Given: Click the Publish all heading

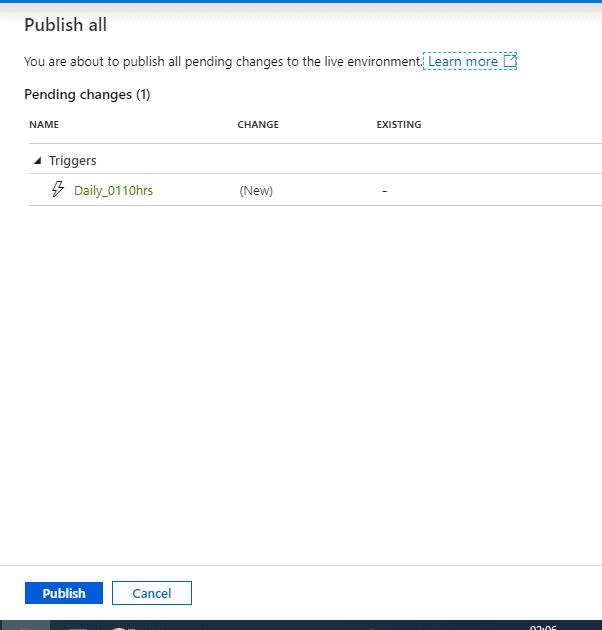Looking at the screenshot, I should (65, 25).
